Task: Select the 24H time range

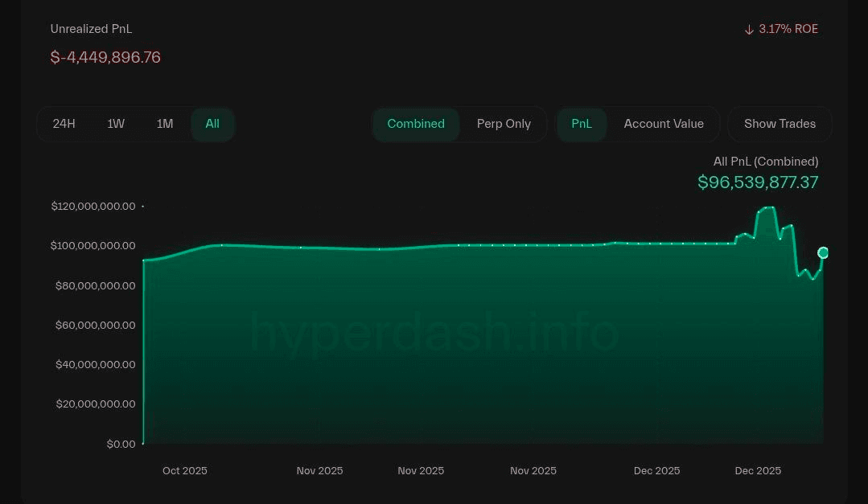Action: 64,124
